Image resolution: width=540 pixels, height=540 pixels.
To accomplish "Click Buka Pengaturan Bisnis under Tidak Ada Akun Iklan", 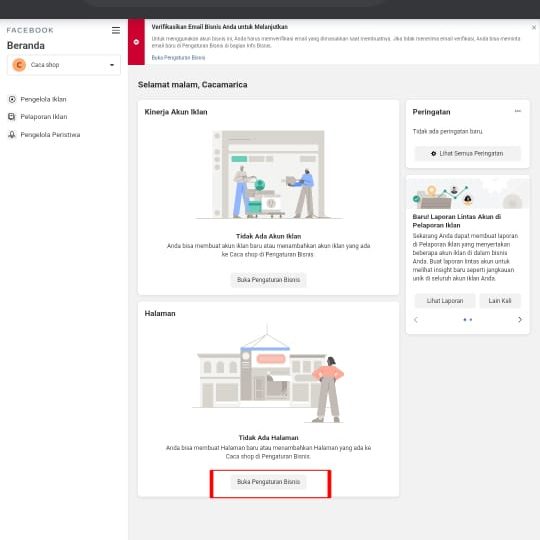I will coord(268,280).
